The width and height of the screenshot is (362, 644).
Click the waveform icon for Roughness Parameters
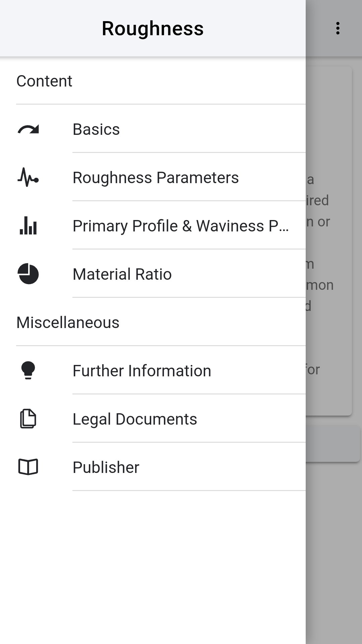coord(28,178)
